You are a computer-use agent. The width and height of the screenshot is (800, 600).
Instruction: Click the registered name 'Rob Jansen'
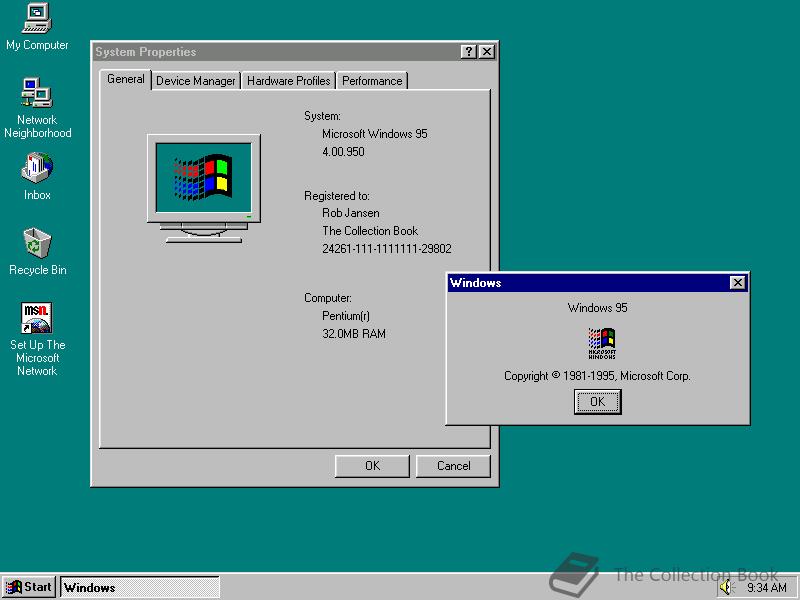[351, 213]
